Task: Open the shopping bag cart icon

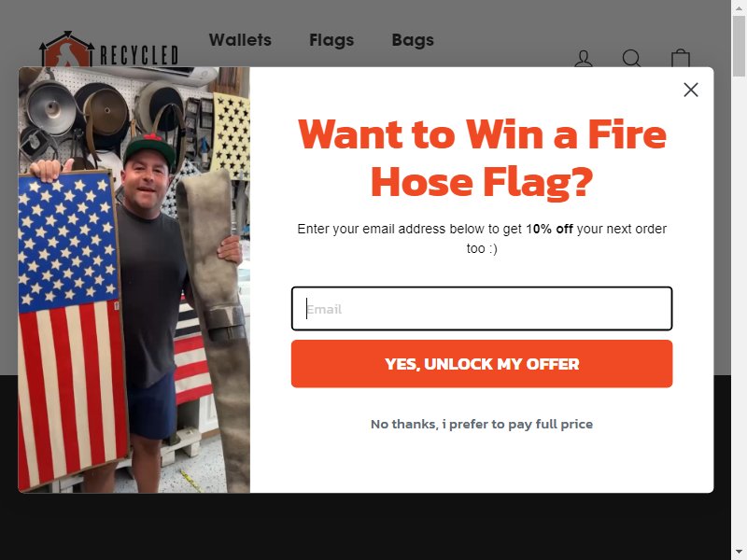Action: 681,58
